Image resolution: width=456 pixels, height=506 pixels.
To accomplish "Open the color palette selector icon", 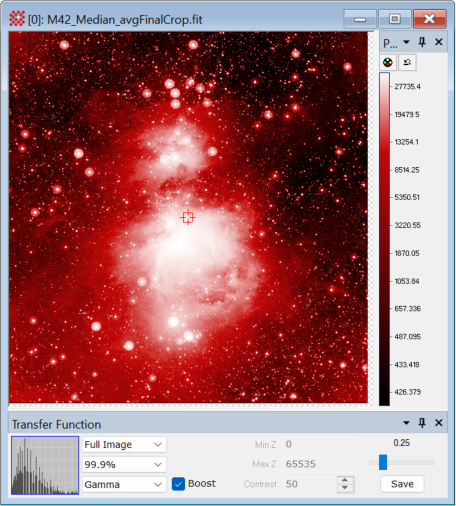I will point(388,62).
